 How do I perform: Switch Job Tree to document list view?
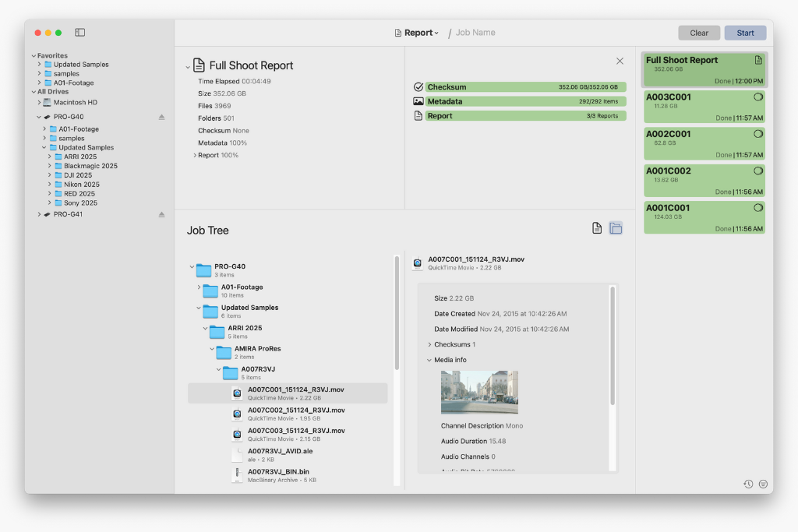coord(597,228)
